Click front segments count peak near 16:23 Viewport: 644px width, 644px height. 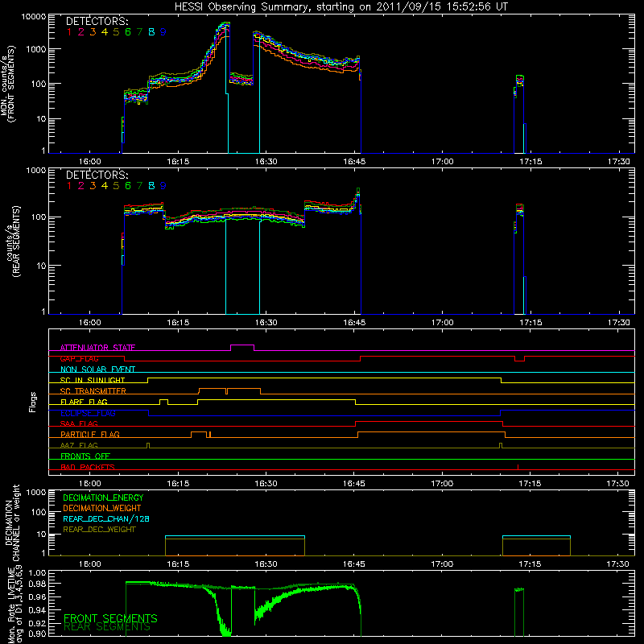click(225, 25)
